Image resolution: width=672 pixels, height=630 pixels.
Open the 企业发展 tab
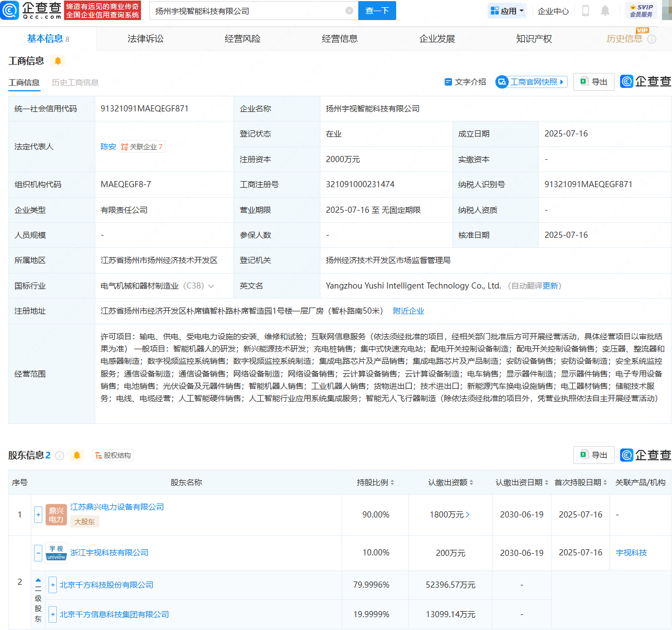(x=437, y=38)
